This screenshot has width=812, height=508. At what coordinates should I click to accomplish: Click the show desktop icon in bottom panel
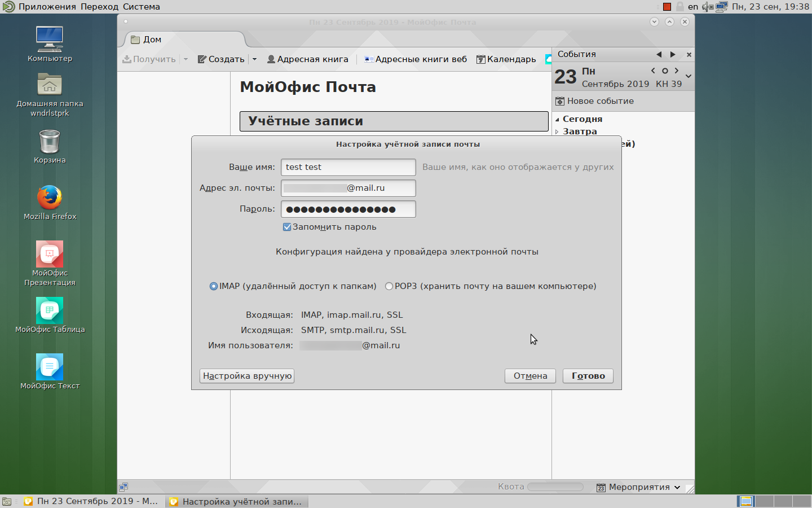[x=7, y=501]
